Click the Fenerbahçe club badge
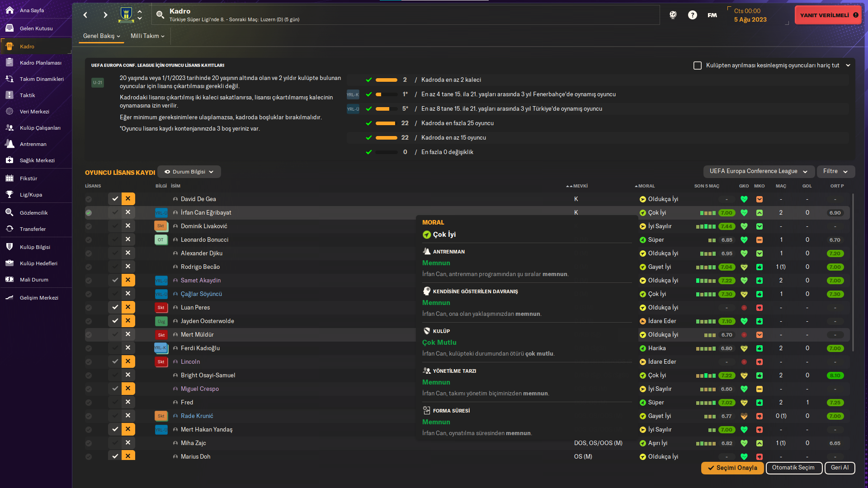 [126, 15]
